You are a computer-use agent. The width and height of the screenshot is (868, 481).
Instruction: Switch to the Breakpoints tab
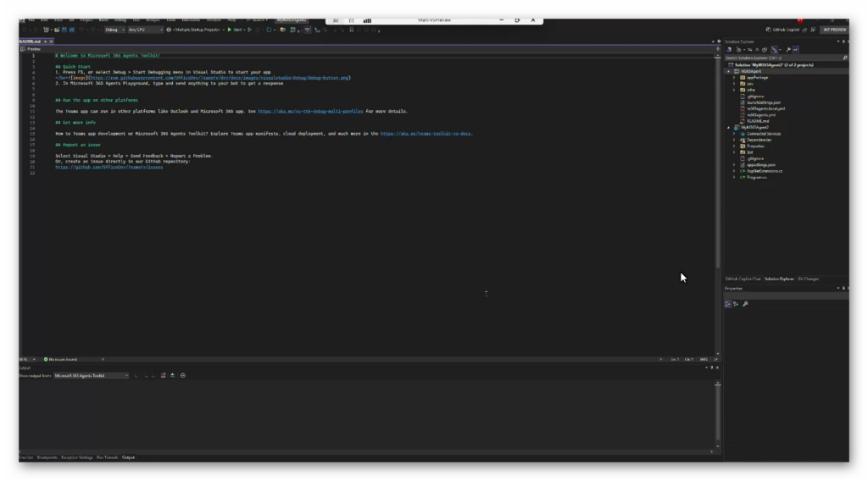[47, 458]
